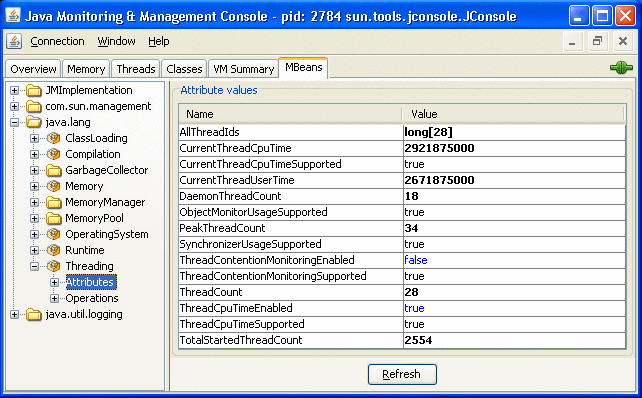Select the Compilation MBean icon
This screenshot has width=642, height=398.
53,154
